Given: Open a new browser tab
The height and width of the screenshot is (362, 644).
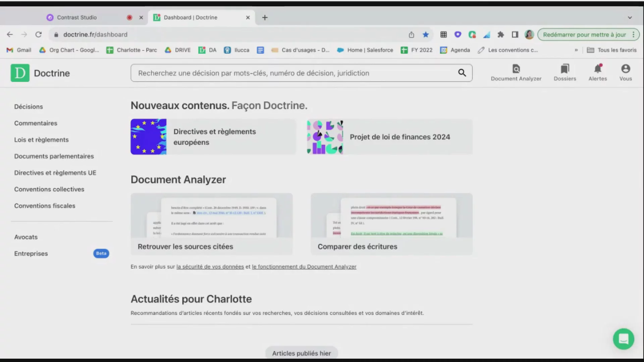Looking at the screenshot, I should click(265, 17).
